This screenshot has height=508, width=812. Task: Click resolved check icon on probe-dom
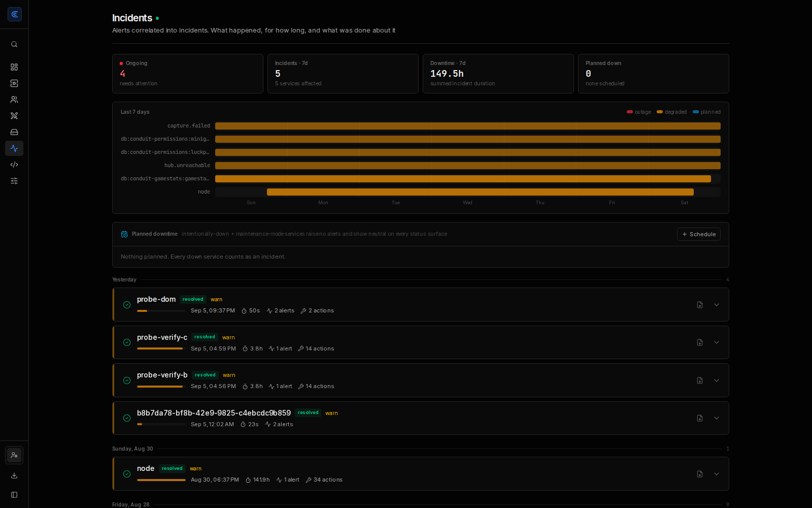click(x=127, y=305)
